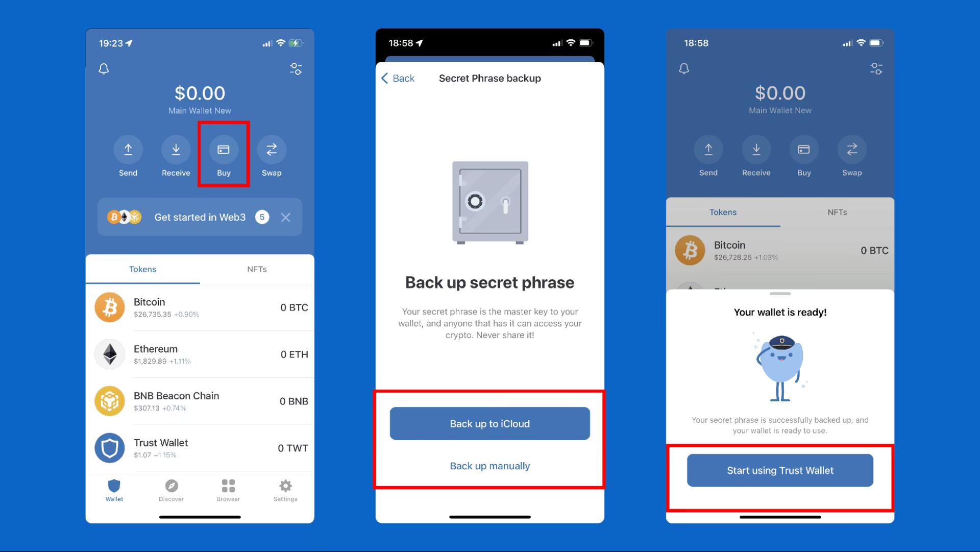
Task: Click Back up to iCloud button
Action: 489,423
